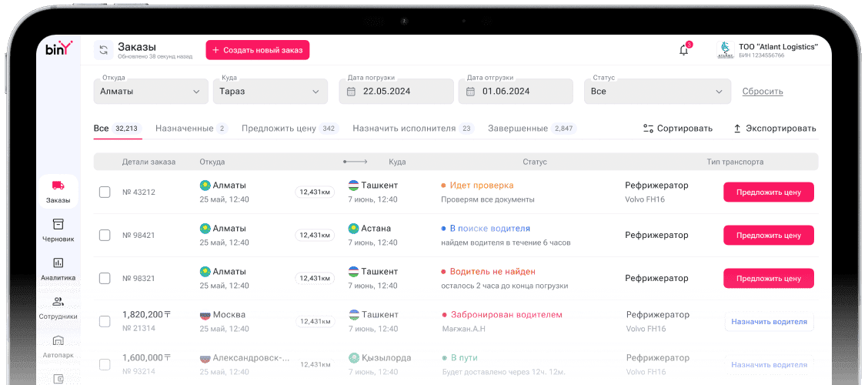Click Astana flag in order 98421

point(353,229)
